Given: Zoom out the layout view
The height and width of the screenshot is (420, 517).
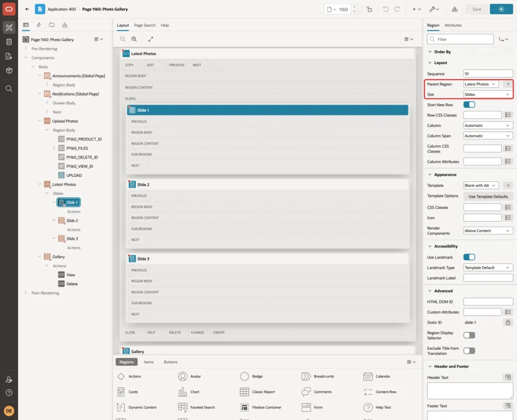Looking at the screenshot, I should click(123, 39).
